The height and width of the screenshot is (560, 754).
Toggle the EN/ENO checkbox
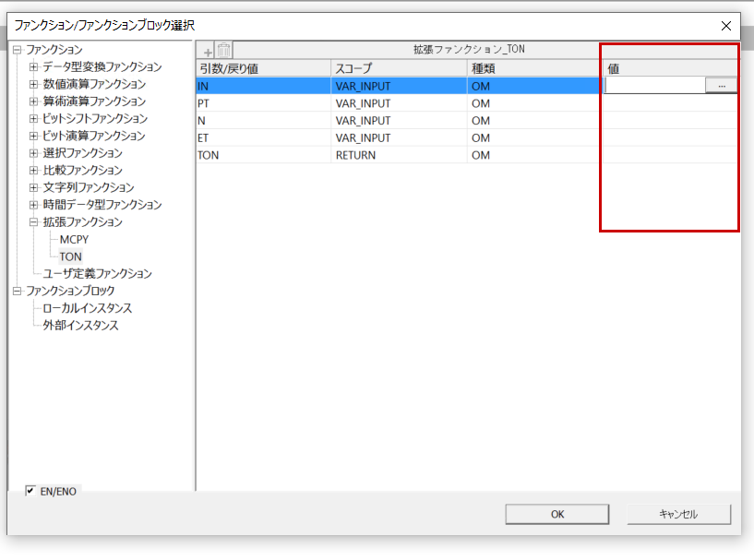[x=30, y=491]
